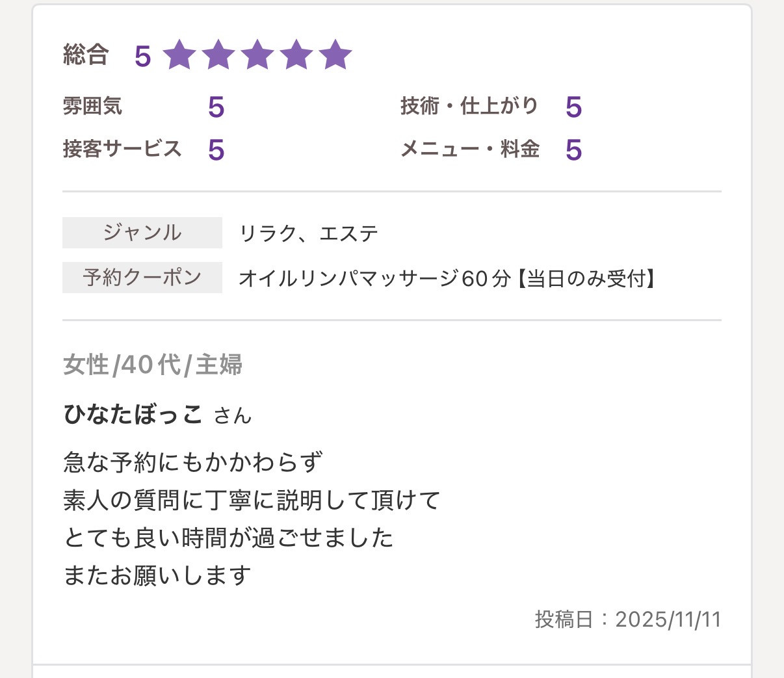Click the score next to 接客サービス
This screenshot has width=784, height=678.
(216, 150)
